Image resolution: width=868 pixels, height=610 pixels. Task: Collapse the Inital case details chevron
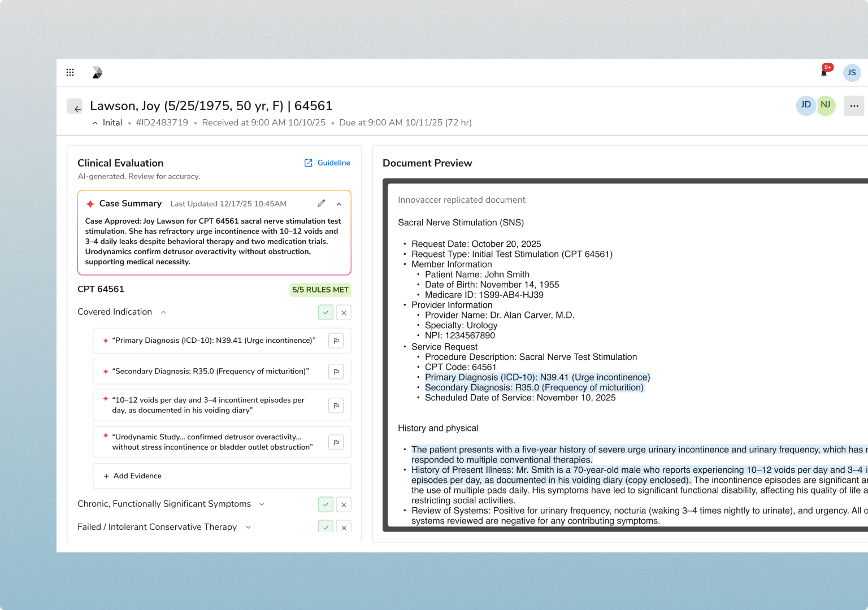click(x=95, y=123)
